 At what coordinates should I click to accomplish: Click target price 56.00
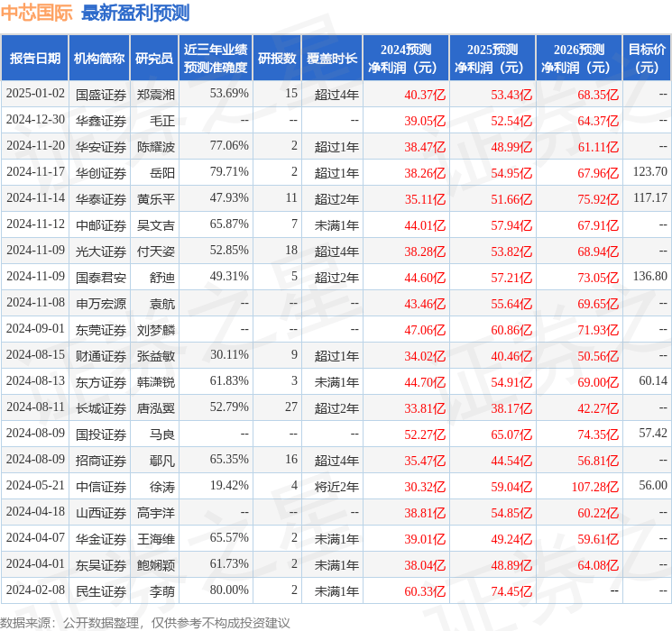tap(653, 485)
